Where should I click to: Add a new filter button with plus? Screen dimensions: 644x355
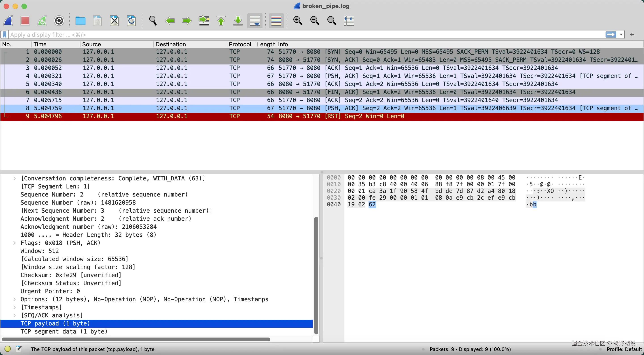(x=632, y=34)
